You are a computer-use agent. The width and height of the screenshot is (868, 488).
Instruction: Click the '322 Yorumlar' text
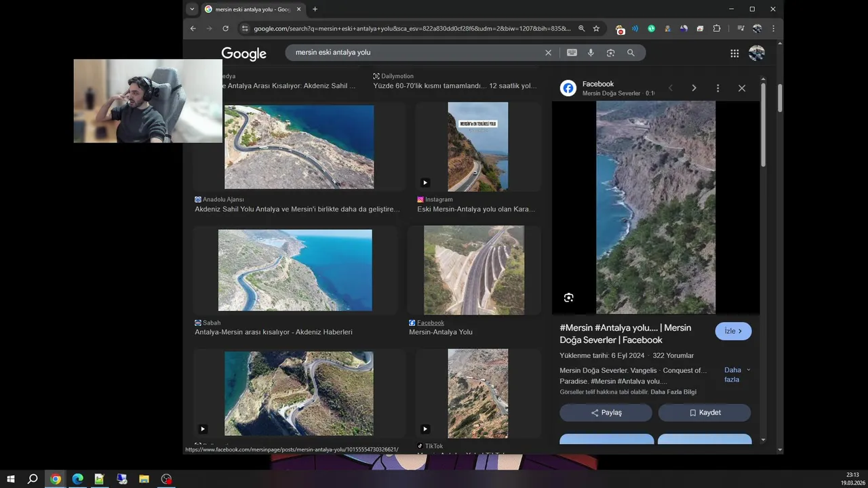coord(673,356)
